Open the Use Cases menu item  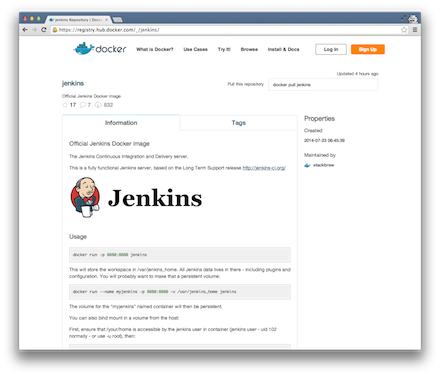pyautogui.click(x=195, y=49)
